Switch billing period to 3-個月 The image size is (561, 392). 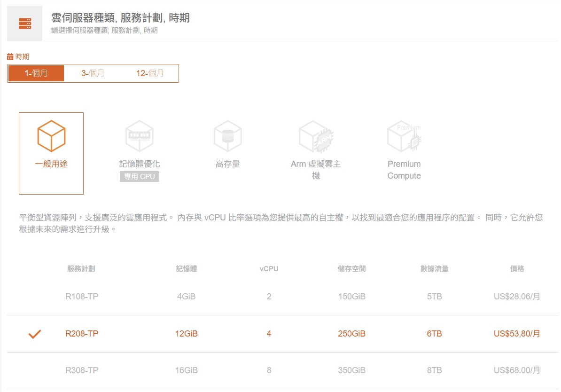93,73
